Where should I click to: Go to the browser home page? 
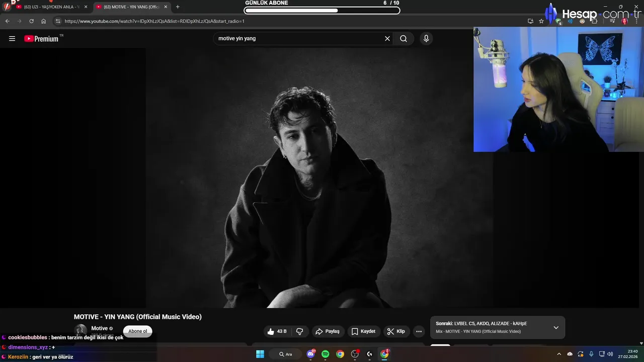(x=44, y=21)
